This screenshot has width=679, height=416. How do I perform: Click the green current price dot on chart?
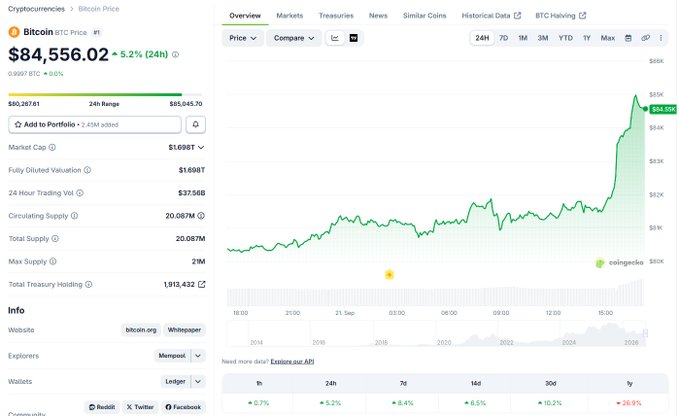pos(645,109)
